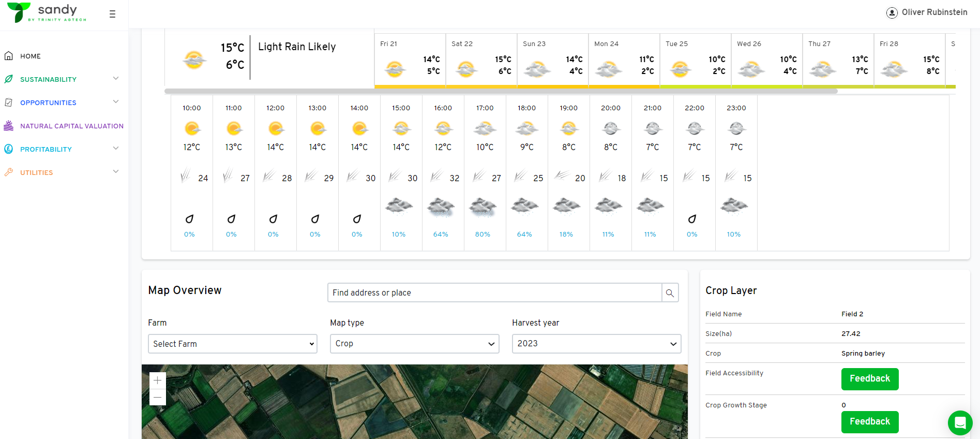
Task: Select Sun 23 forecast day
Action: [x=553, y=61]
